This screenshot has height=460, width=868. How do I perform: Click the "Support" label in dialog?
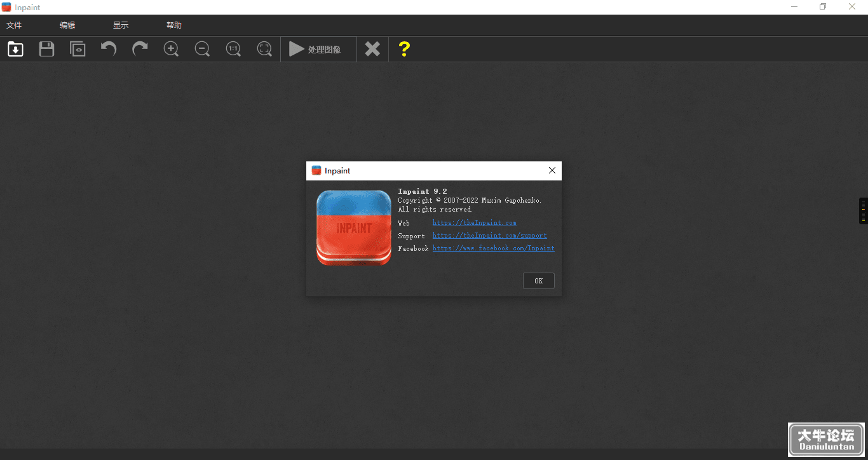click(x=411, y=236)
